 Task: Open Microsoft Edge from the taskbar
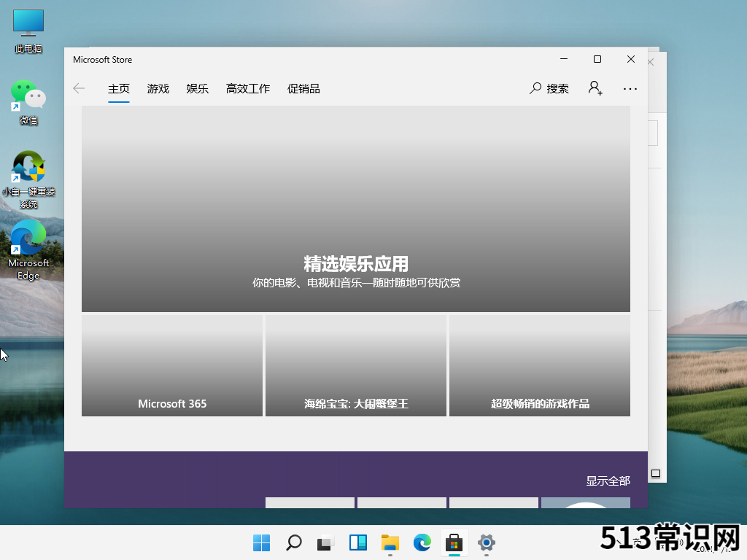(x=422, y=542)
